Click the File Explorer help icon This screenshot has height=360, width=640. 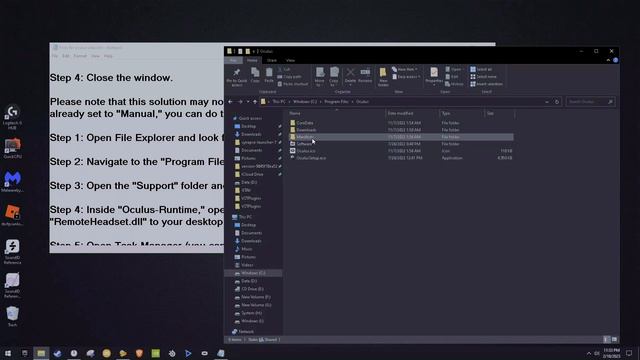click(x=615, y=60)
